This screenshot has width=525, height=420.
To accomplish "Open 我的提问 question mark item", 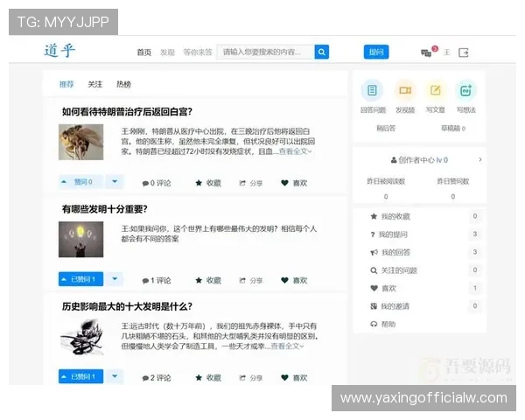I will pyautogui.click(x=389, y=234).
